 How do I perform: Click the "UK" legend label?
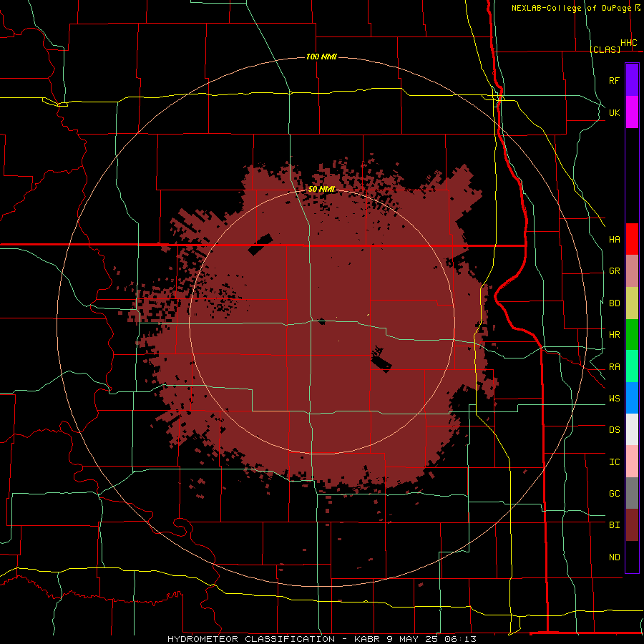coord(614,112)
